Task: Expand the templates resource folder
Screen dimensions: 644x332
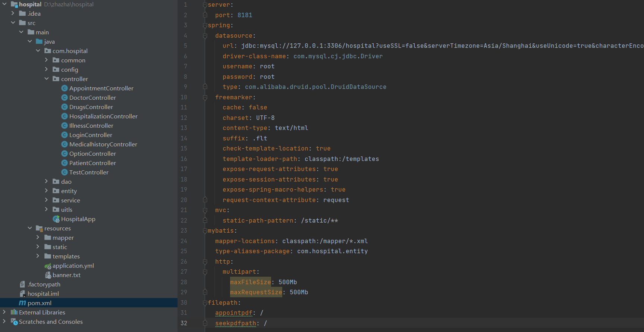Action: coord(38,256)
